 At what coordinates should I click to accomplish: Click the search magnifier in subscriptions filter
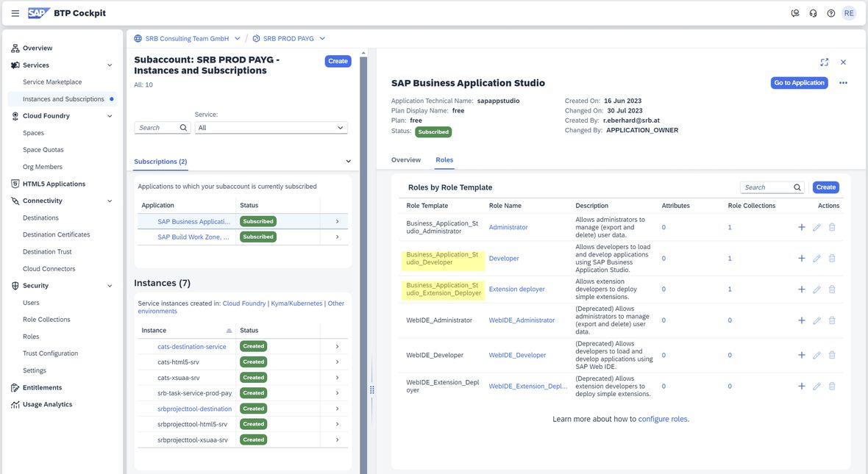[183, 128]
